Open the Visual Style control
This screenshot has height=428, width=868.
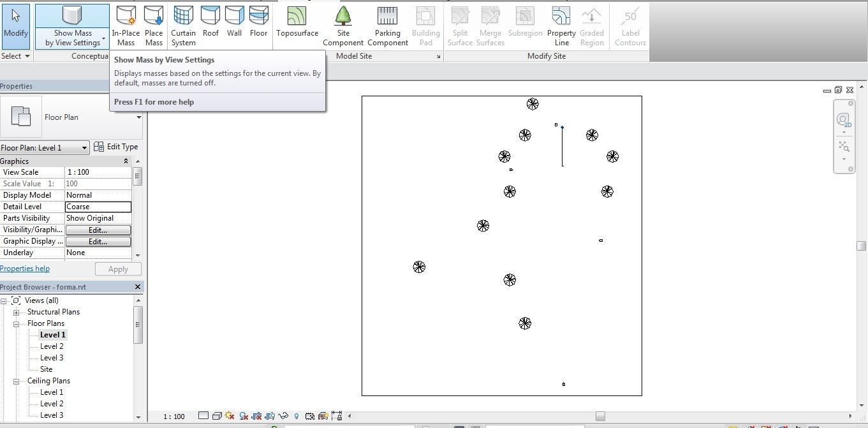[216, 416]
